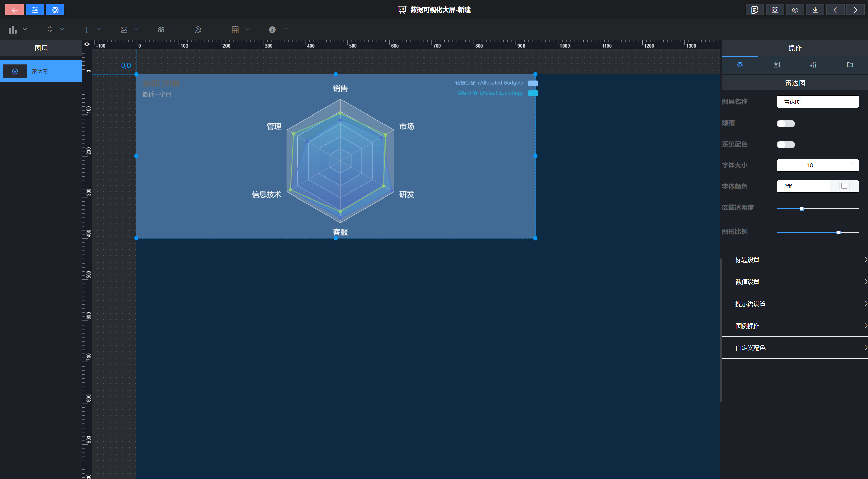The image size is (868, 479).
Task: Select the bar chart component icon
Action: [13, 30]
